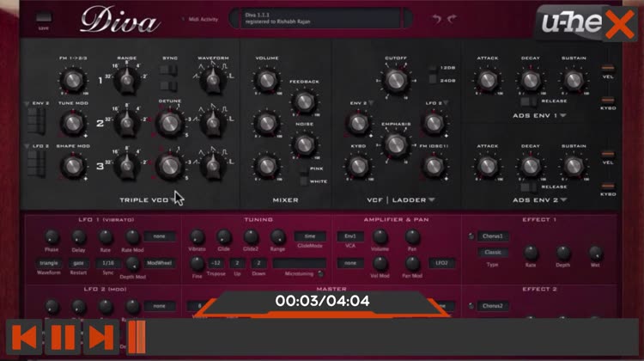The width and height of the screenshot is (644, 361).
Task: Select 12dB filter slope switch
Action: 433,68
